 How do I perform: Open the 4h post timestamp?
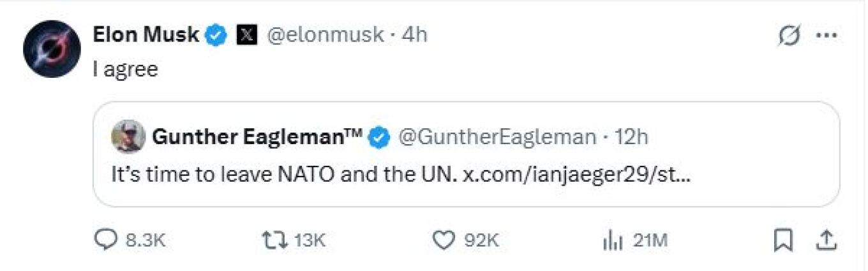click(x=414, y=35)
